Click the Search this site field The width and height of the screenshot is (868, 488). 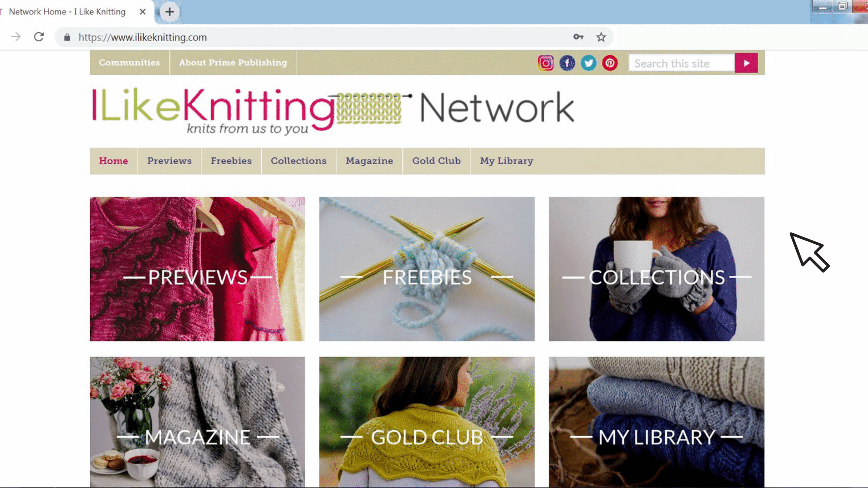(682, 63)
